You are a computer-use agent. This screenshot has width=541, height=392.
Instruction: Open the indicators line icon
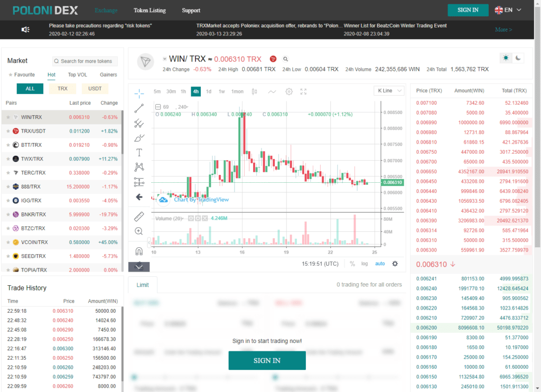[x=272, y=91]
